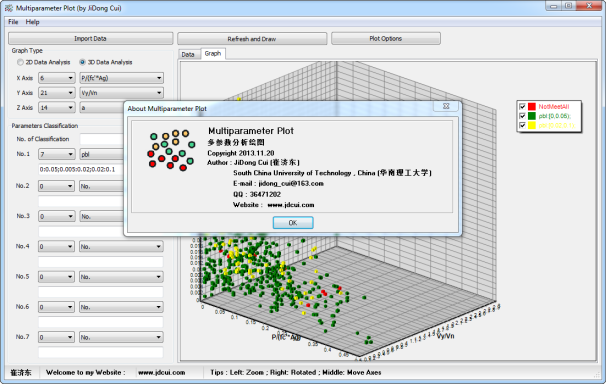Toggle NotMeetAll legend checkbox
The height and width of the screenshot is (384, 606).
(x=523, y=107)
